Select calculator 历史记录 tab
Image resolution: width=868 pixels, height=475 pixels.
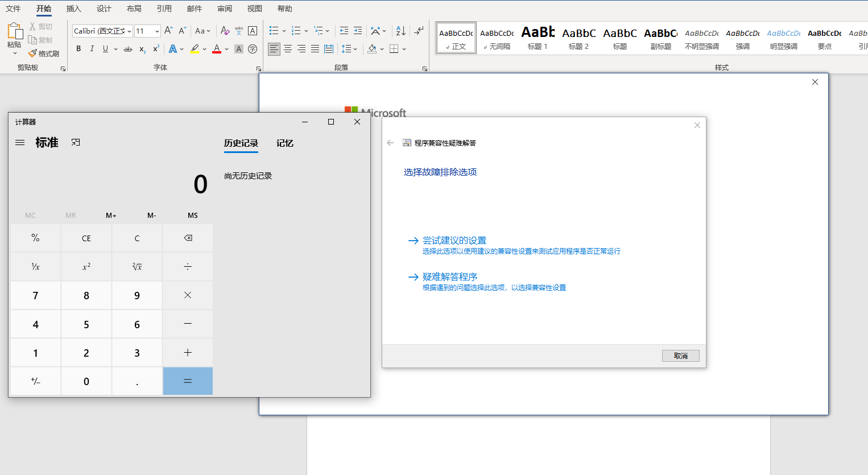point(241,143)
